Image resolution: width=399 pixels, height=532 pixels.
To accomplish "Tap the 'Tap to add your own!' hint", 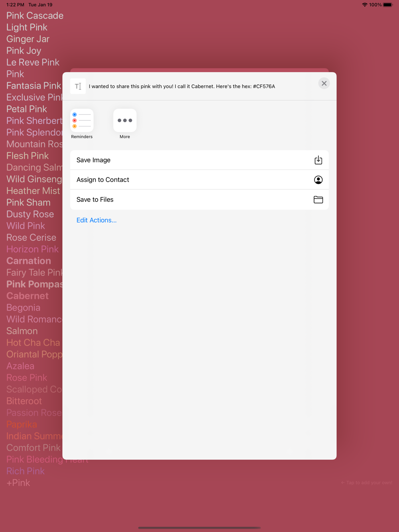I will pyautogui.click(x=367, y=483).
